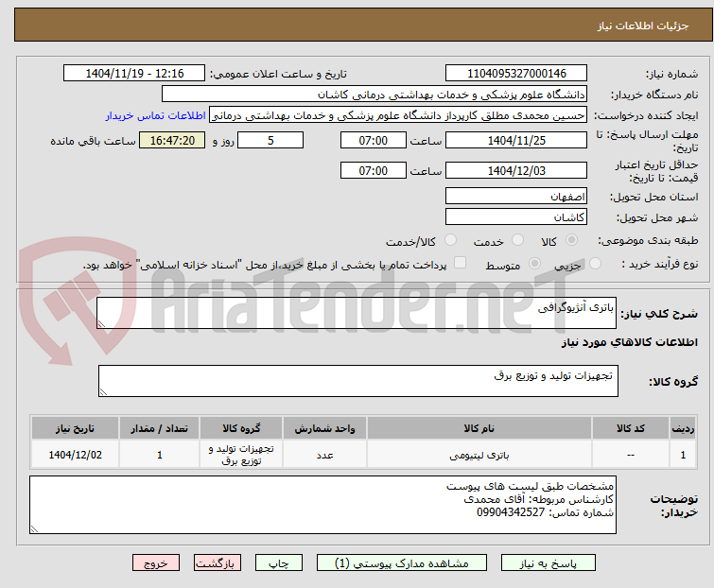Click the phone number 09904342527 text
Image resolution: width=714 pixels, height=588 pixels.
(511, 512)
